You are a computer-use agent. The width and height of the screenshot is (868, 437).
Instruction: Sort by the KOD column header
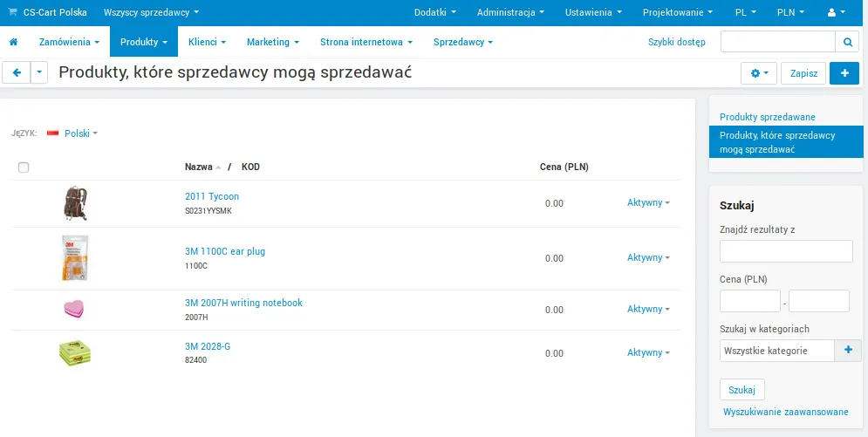pyautogui.click(x=250, y=167)
